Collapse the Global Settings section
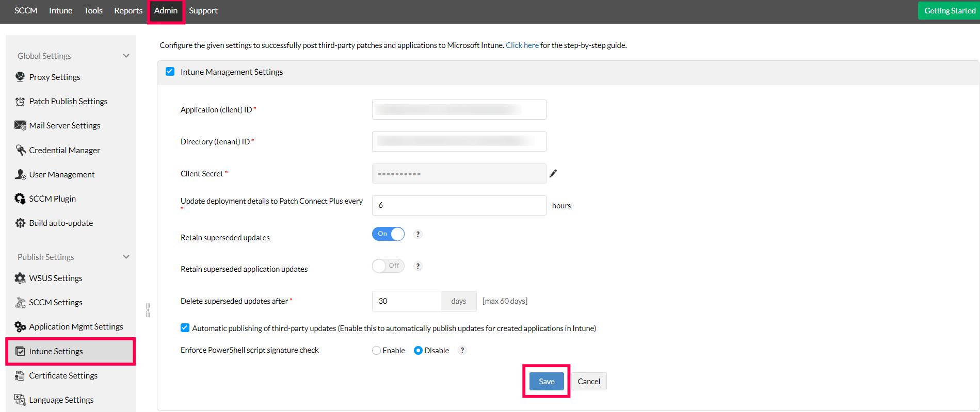 pyautogui.click(x=126, y=56)
